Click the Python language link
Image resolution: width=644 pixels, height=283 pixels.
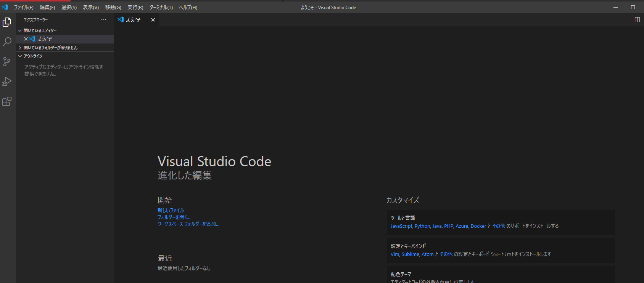(x=422, y=226)
